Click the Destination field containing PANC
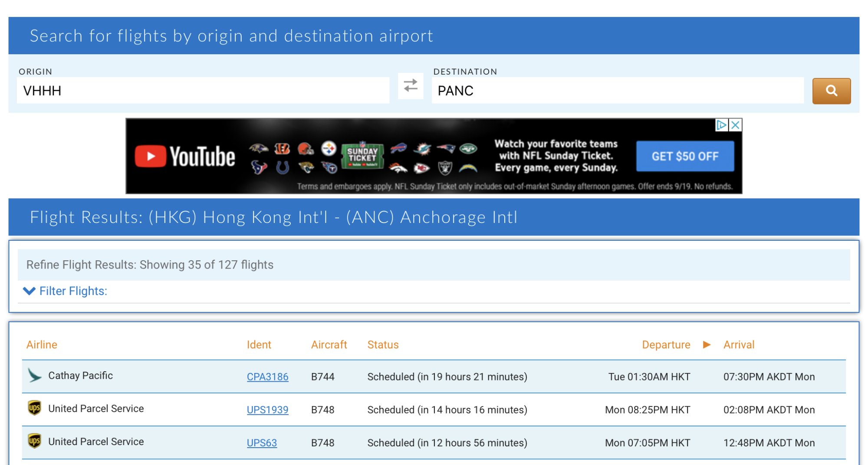Screen dimensions: 868x465 pos(618,91)
